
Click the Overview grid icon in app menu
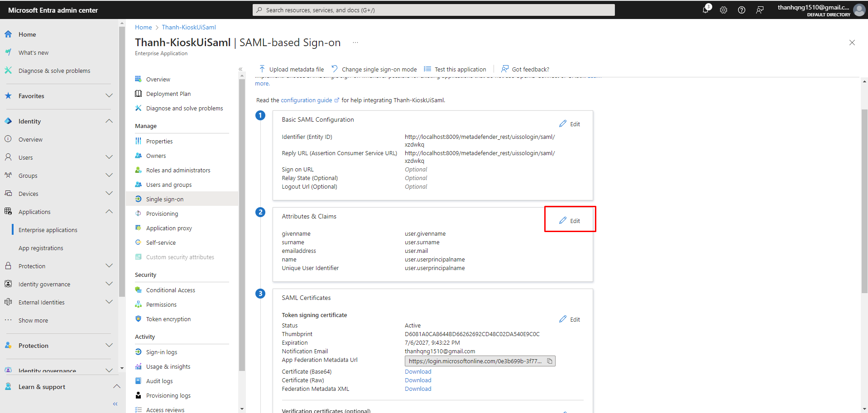tap(138, 79)
